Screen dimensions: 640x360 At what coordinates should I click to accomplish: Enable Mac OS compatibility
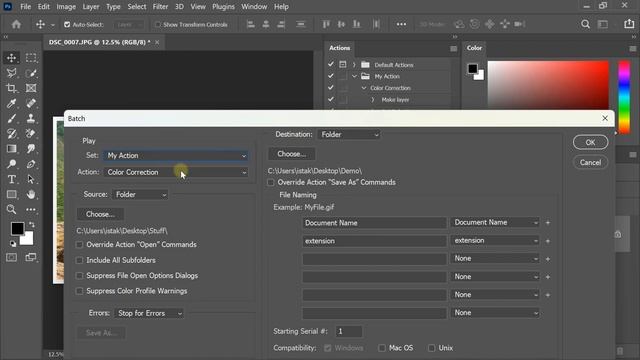[x=382, y=348]
